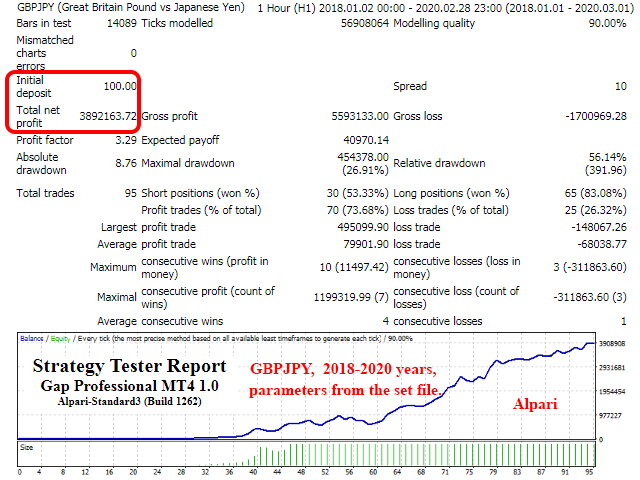Screen dimensions: 640x480
Task: Click the Balance / Equity chart legend
Action: pyautogui.click(x=46, y=340)
